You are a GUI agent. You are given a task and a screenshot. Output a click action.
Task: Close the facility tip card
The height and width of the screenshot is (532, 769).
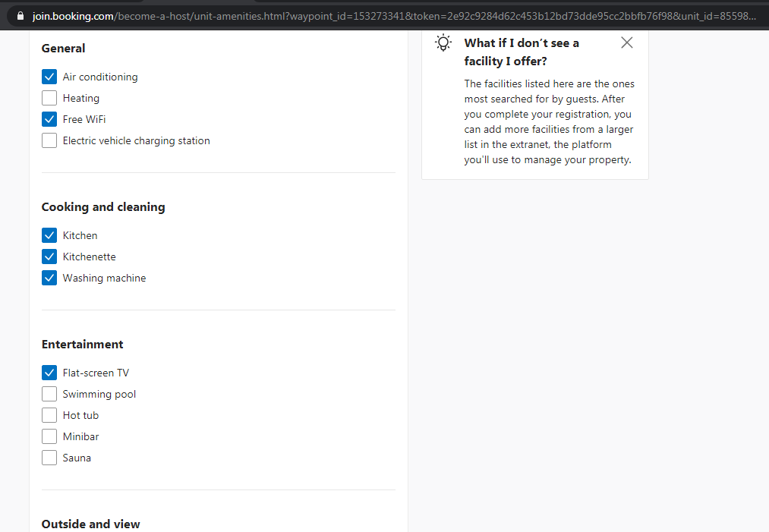tap(626, 42)
